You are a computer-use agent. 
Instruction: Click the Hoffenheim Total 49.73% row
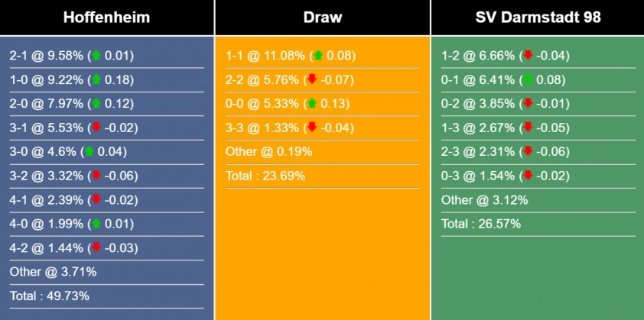tap(50, 296)
